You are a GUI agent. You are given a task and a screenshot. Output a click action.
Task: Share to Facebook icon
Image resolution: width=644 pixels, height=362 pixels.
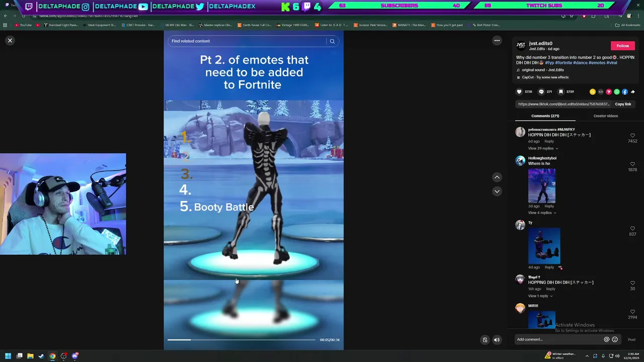pyautogui.click(x=624, y=92)
